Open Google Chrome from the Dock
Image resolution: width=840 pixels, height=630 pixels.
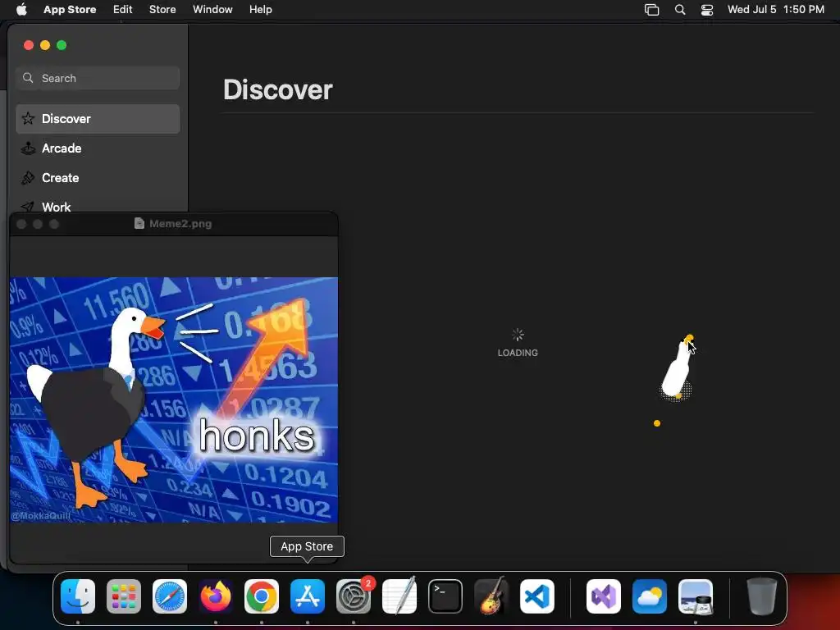[x=262, y=596]
